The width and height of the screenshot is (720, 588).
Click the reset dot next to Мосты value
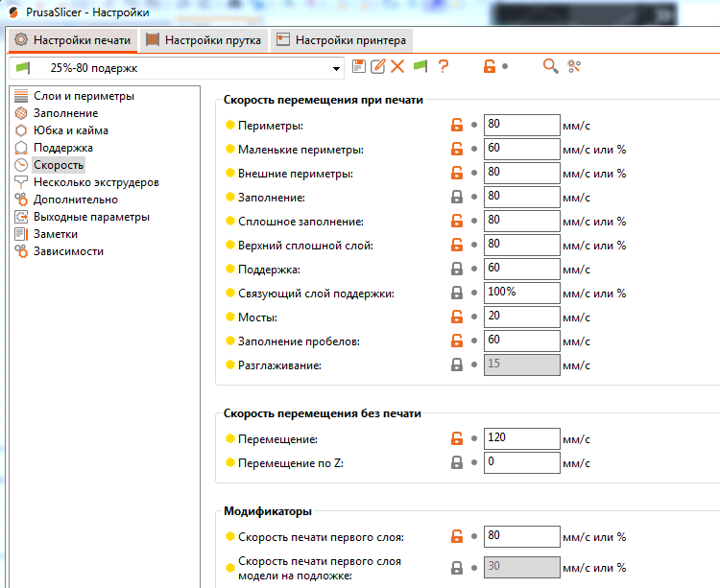pos(474,317)
